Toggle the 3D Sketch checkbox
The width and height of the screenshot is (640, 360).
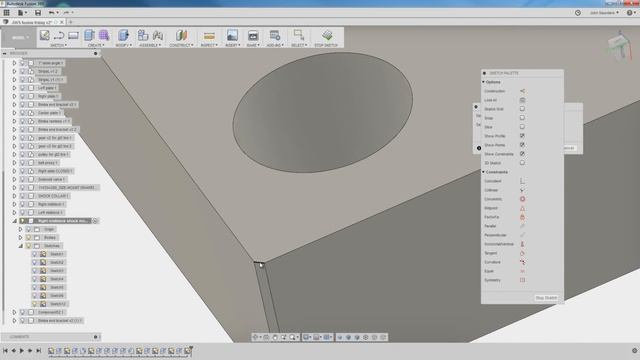522,163
